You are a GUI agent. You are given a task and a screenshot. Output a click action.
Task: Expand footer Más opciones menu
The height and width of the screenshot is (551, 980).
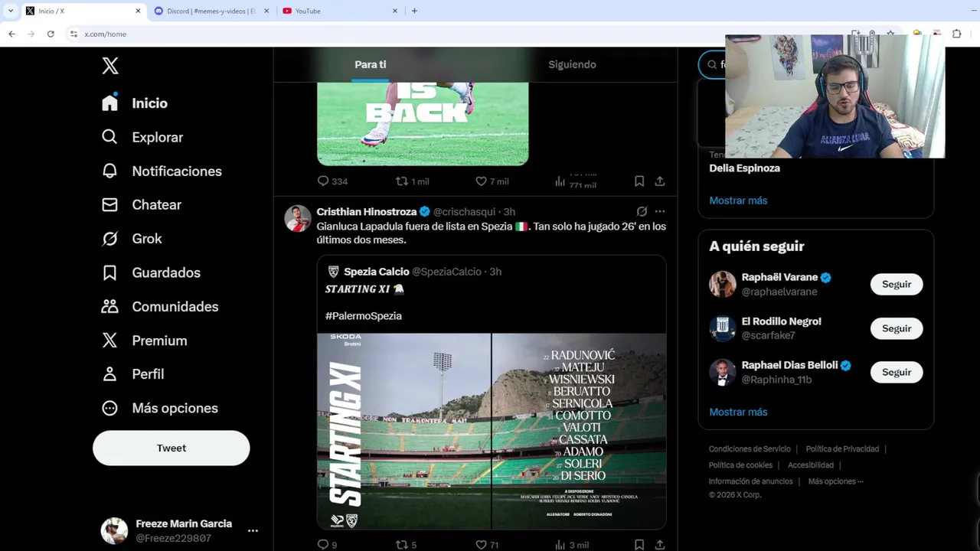(x=835, y=481)
